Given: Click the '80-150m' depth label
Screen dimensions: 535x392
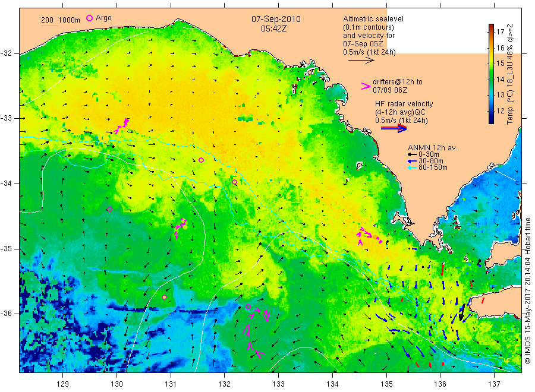Looking at the screenshot, I should pos(433,167).
